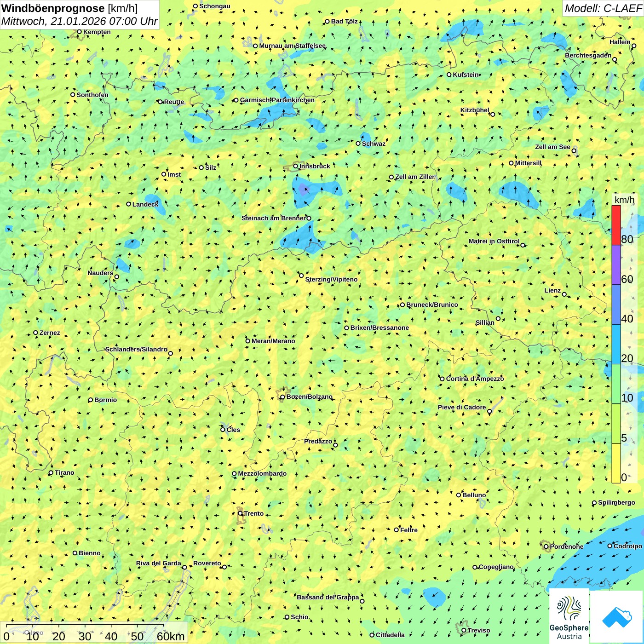644x644 pixels.
Task: Click the yellow 0 km/h legend segment
Action: 616,463
